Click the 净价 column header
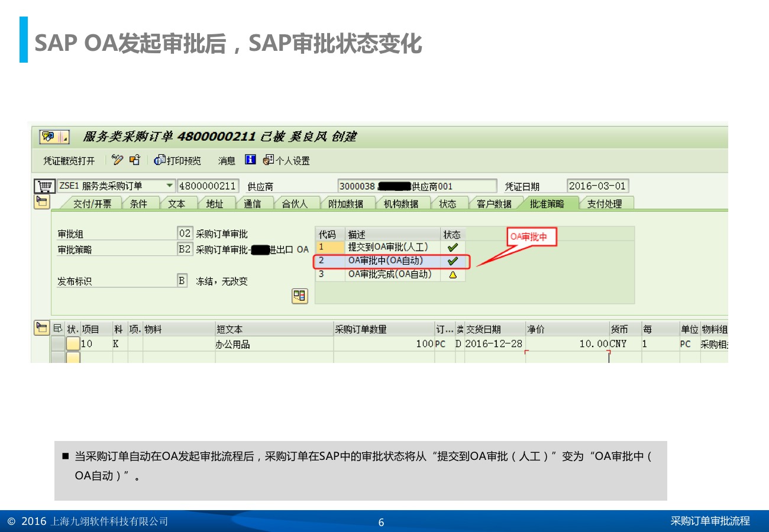The height and width of the screenshot is (532, 769). [567, 329]
